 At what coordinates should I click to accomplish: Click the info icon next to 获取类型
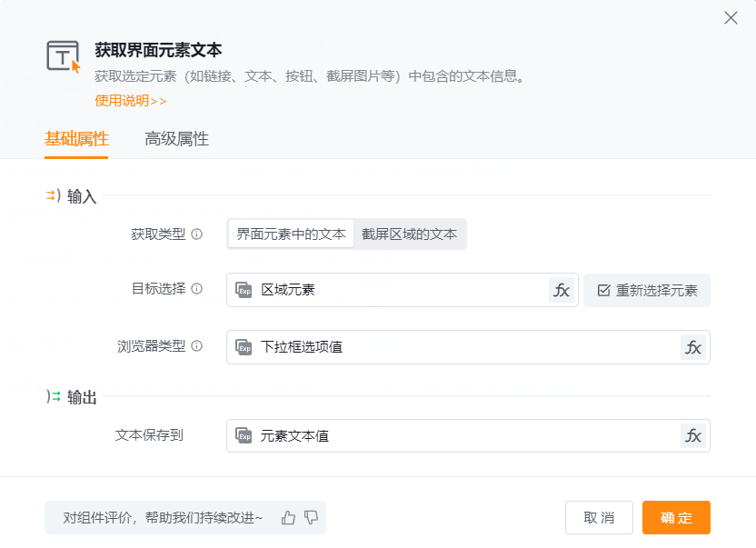click(x=197, y=234)
